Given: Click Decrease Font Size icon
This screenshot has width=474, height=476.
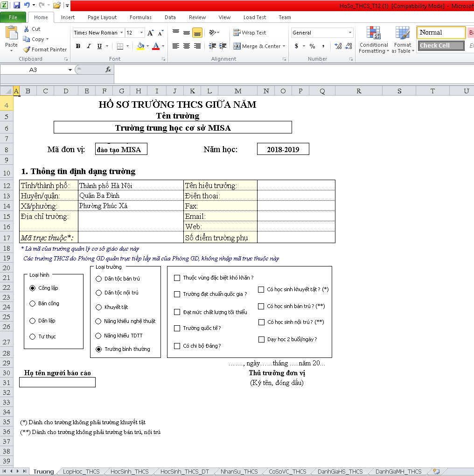Looking at the screenshot, I should pos(161,33).
